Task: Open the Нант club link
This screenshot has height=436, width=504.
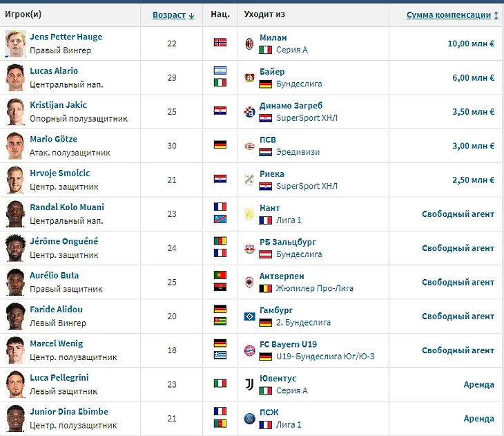Action: 269,207
